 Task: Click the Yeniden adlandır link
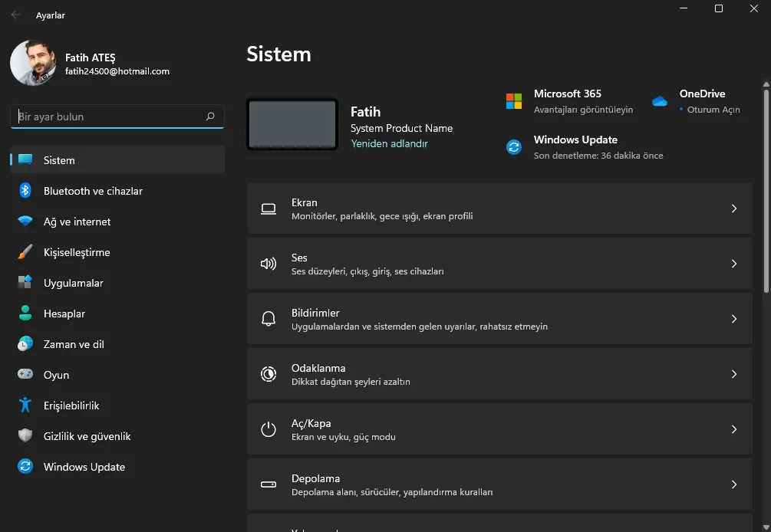pyautogui.click(x=389, y=143)
